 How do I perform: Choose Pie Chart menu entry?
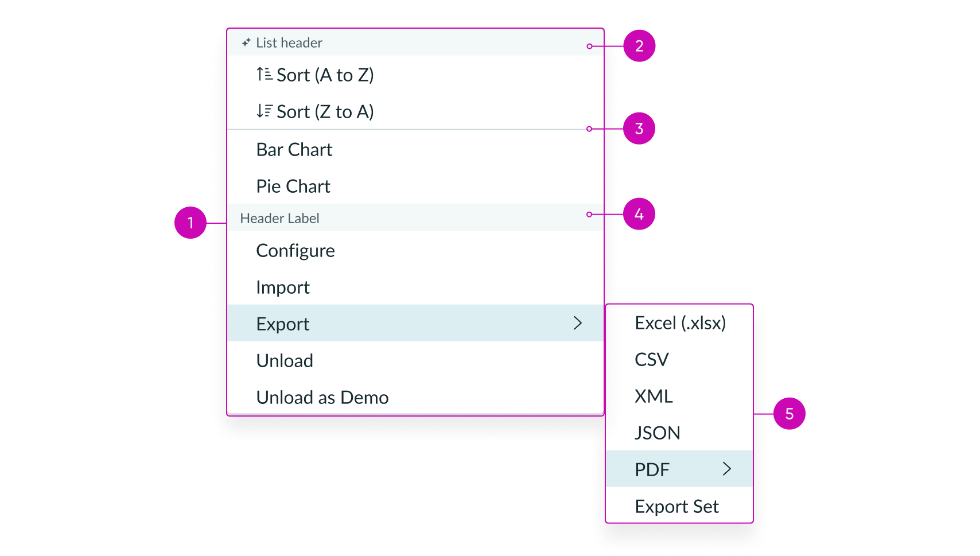pyautogui.click(x=293, y=186)
